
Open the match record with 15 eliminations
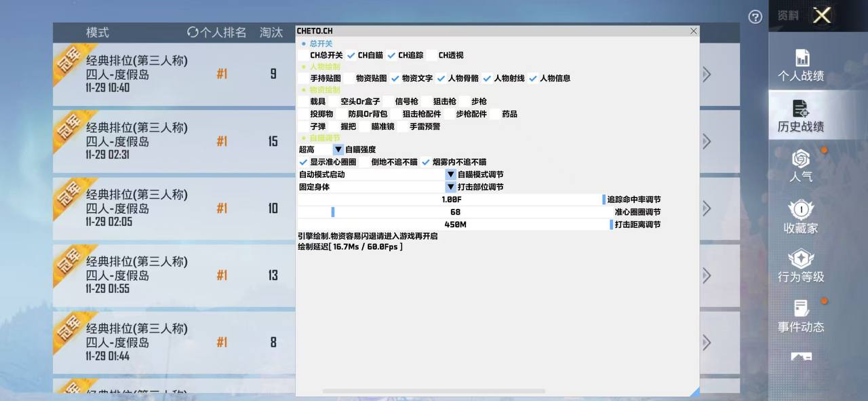170,141
